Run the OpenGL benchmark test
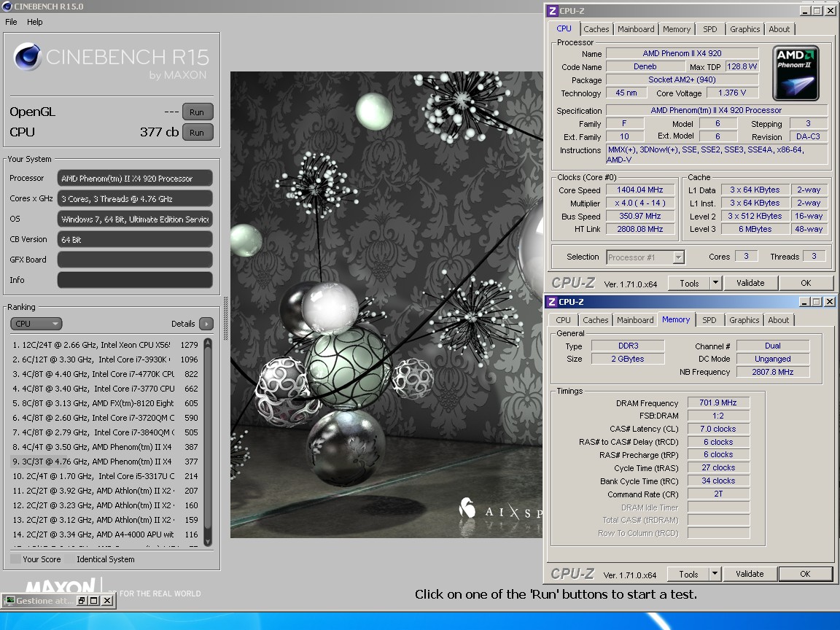840x630 pixels. [x=197, y=112]
